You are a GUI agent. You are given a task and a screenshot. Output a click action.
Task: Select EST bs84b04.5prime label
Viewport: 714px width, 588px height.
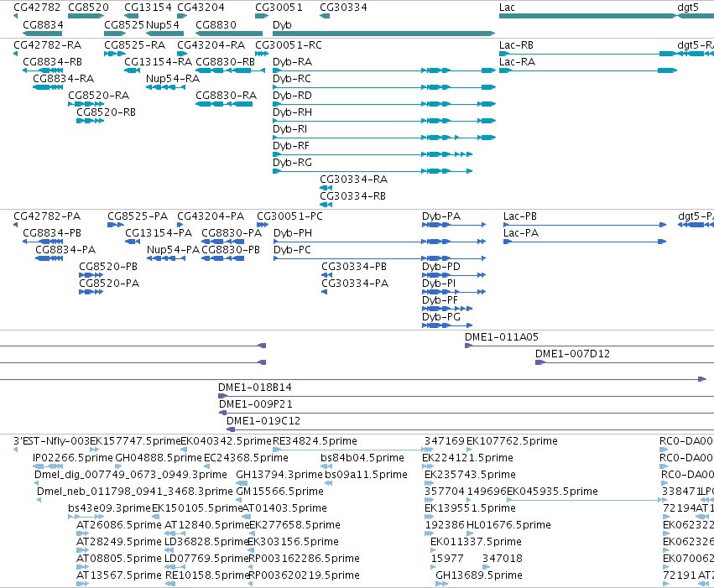pos(362,458)
